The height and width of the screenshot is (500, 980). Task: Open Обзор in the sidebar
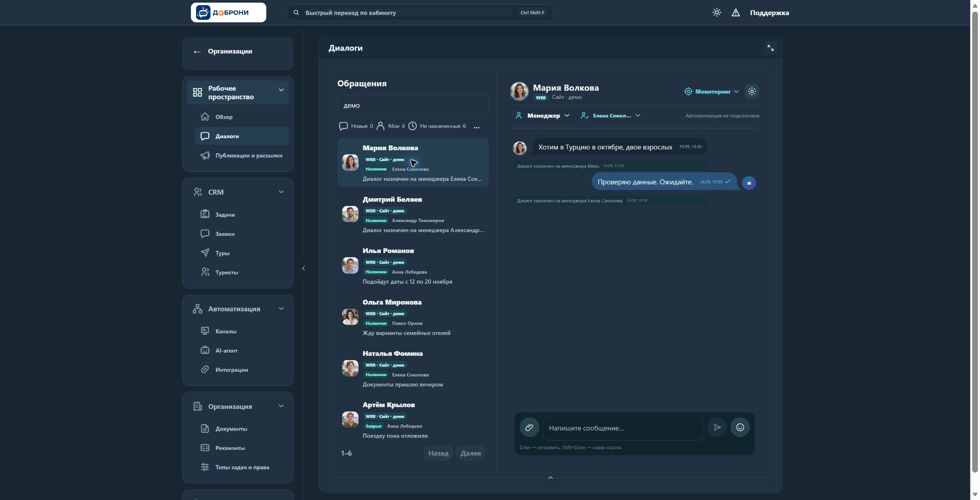coord(242,117)
